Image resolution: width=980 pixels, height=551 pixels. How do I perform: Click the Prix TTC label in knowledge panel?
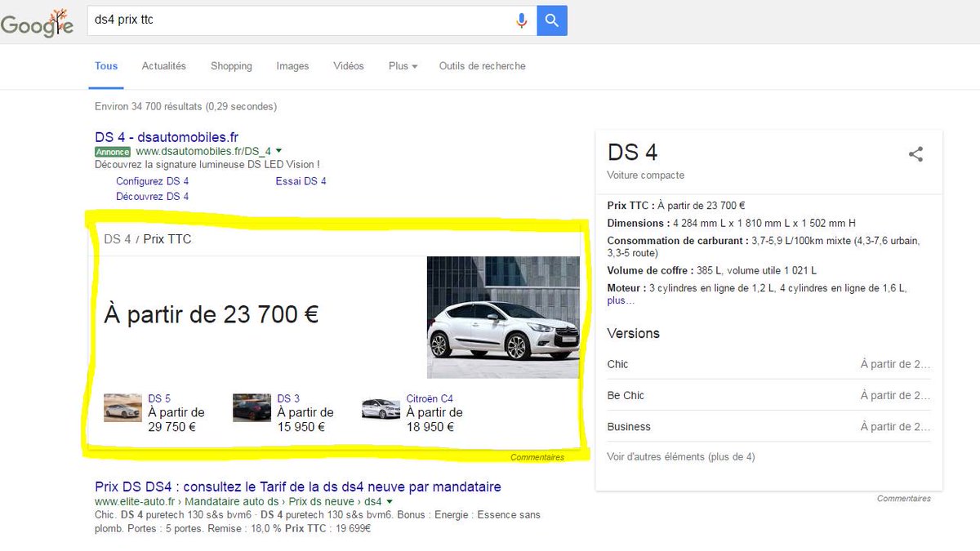click(x=630, y=206)
